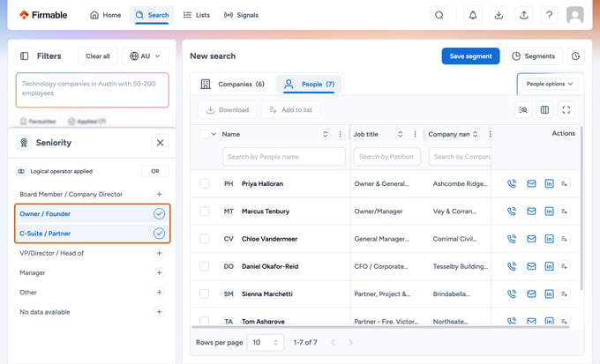Open help question mark
The height and width of the screenshot is (364, 600).
pyautogui.click(x=549, y=15)
